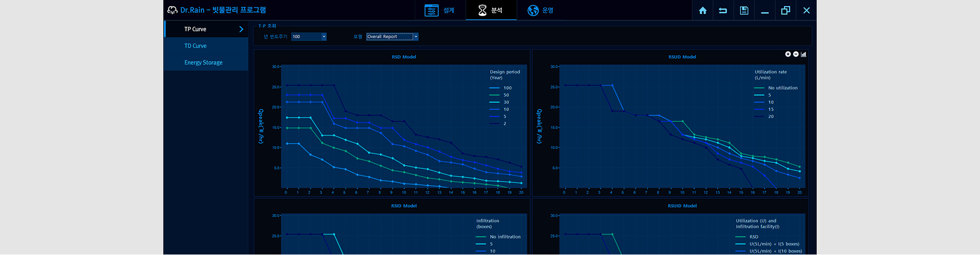
Task: Select TD Curve in the sidebar
Action: point(206,46)
